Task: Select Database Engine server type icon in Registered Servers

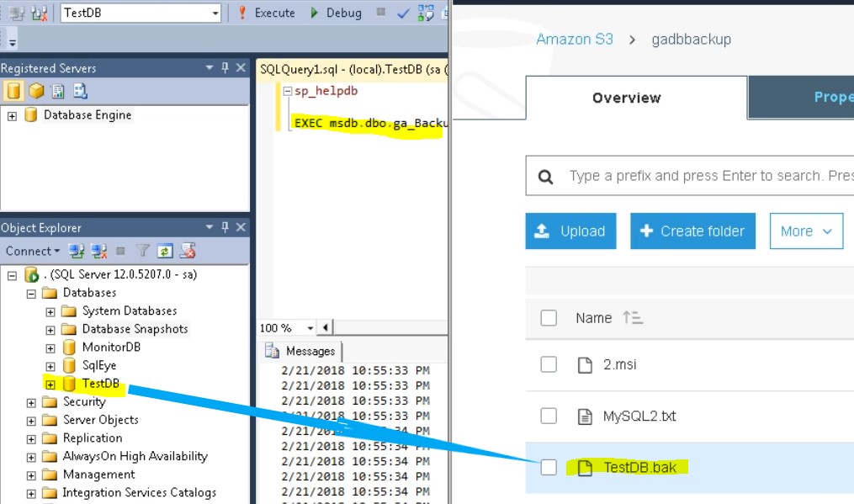Action: tap(13, 91)
